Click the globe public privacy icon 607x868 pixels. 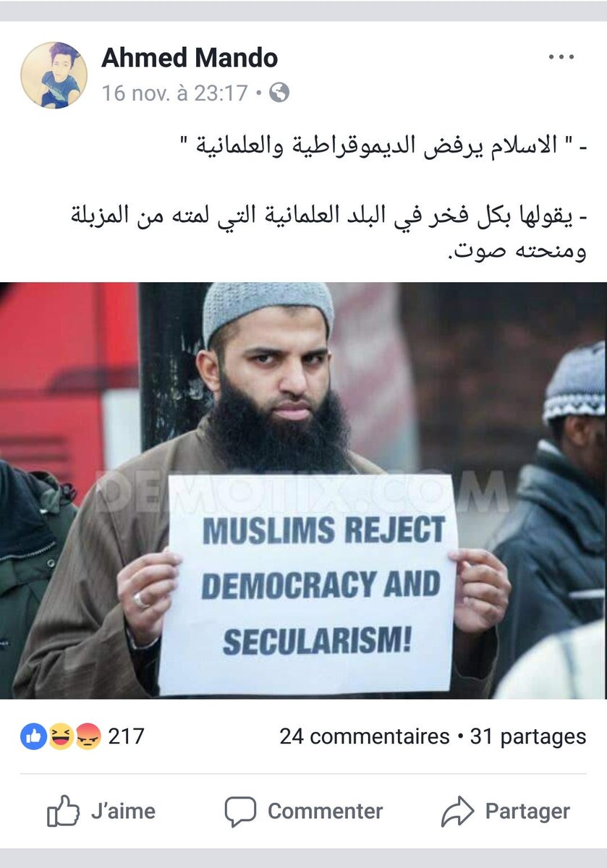(x=279, y=93)
